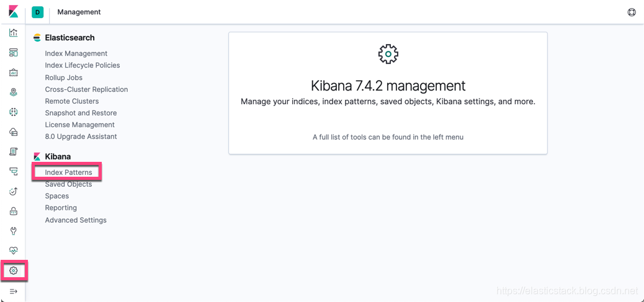Open Advanced Settings
This screenshot has width=644, height=302.
[x=76, y=220]
